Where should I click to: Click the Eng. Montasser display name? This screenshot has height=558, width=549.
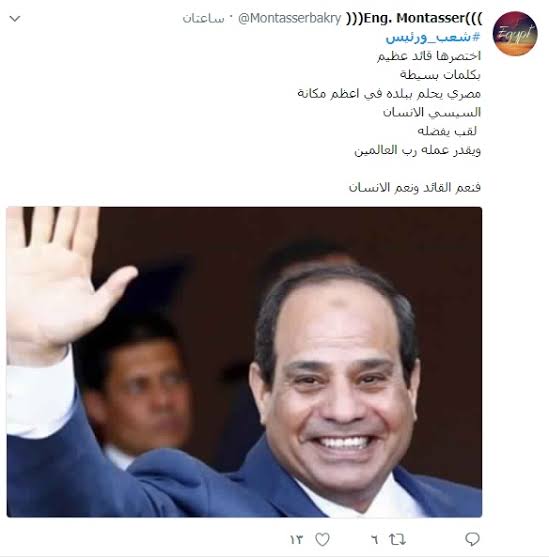[414, 18]
